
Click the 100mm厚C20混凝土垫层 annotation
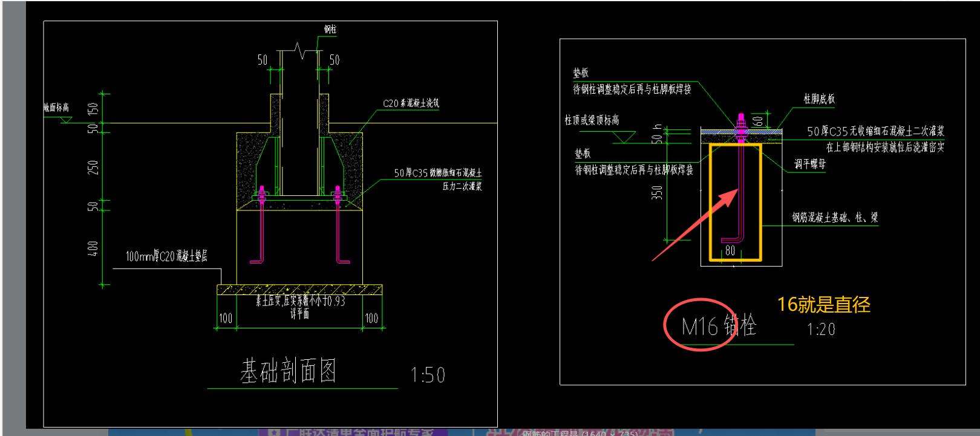coord(166,256)
